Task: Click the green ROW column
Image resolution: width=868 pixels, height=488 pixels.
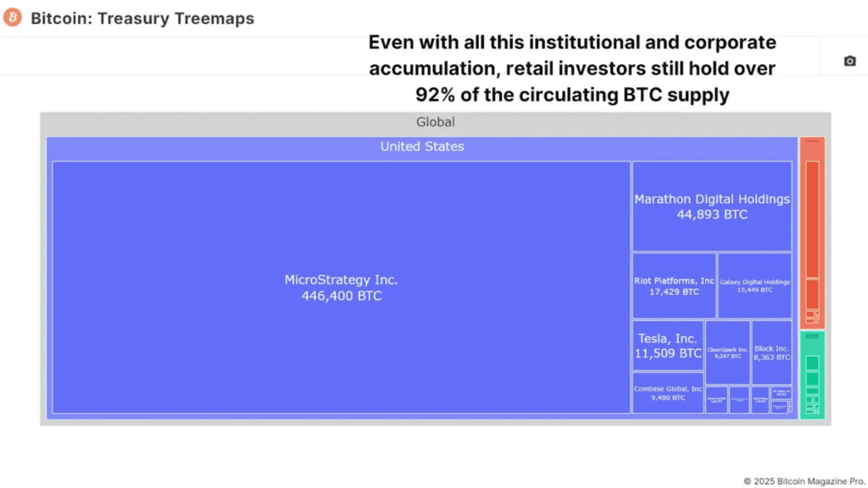Action: click(811, 335)
